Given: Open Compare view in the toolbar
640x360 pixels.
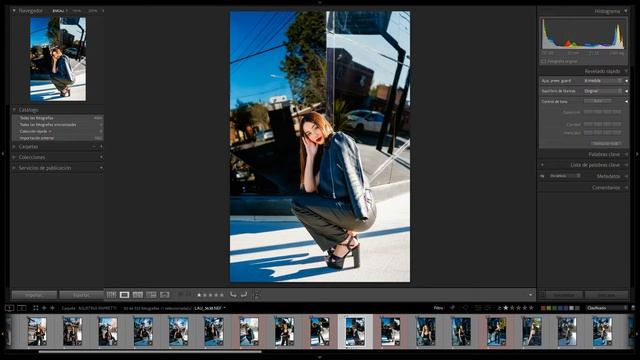Looking at the screenshot, I should tap(138, 295).
